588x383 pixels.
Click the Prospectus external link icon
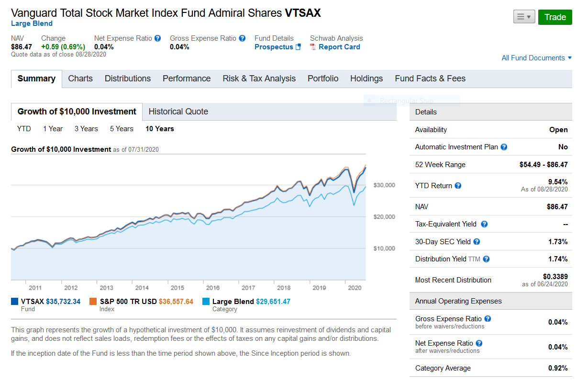pos(298,47)
